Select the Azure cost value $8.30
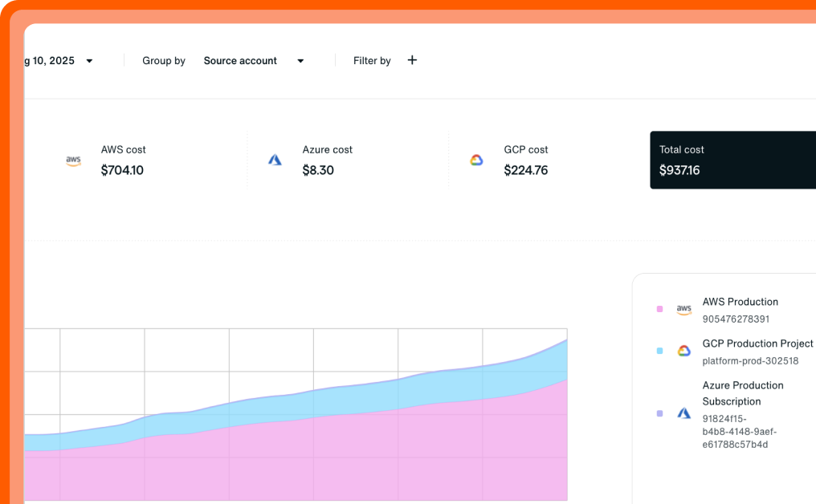The image size is (816, 504). pos(318,170)
